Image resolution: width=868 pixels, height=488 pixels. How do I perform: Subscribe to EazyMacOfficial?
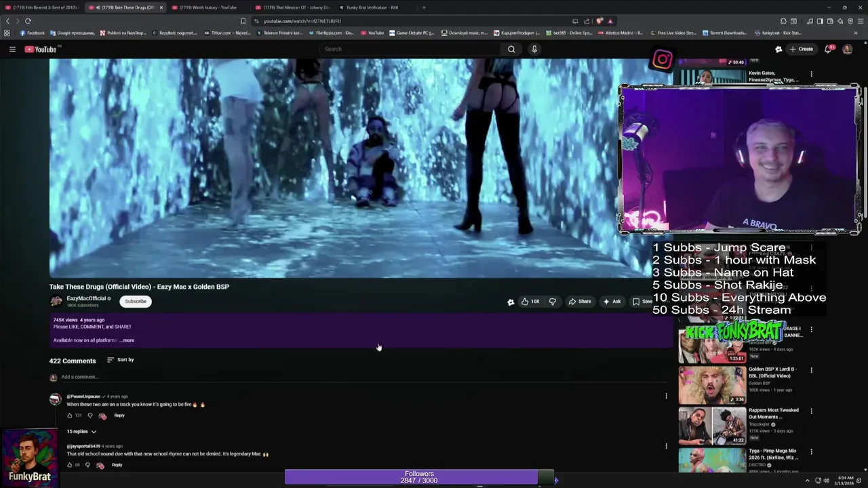[x=136, y=301]
